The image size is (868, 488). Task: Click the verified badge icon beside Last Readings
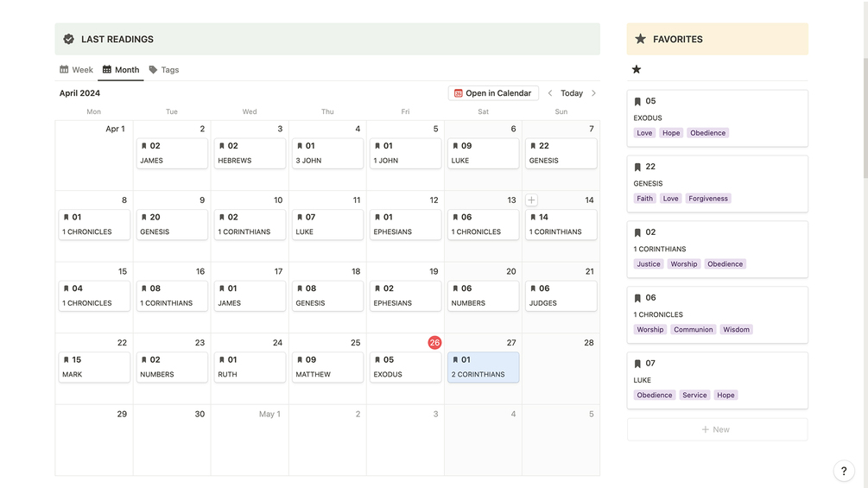pos(69,39)
